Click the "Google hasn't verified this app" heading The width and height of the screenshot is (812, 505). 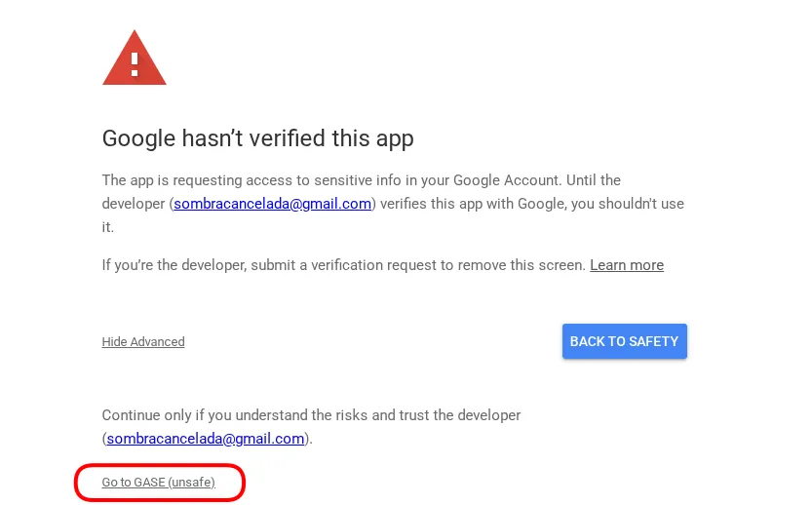[258, 138]
